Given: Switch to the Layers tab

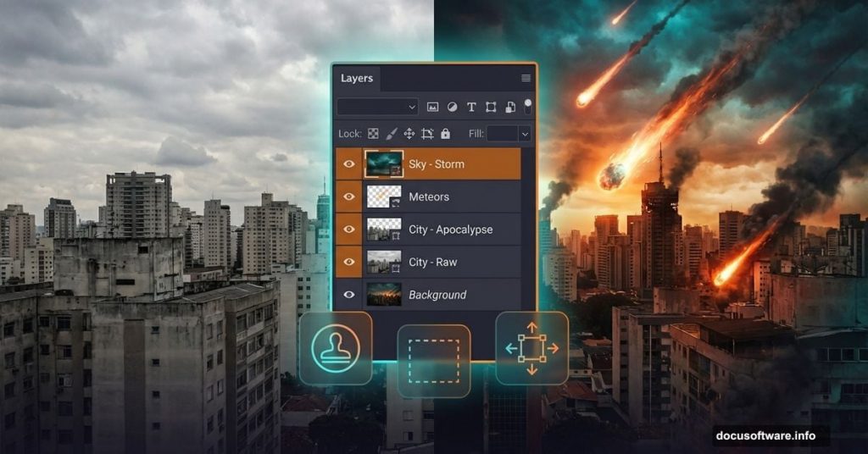Looking at the screenshot, I should click(357, 79).
